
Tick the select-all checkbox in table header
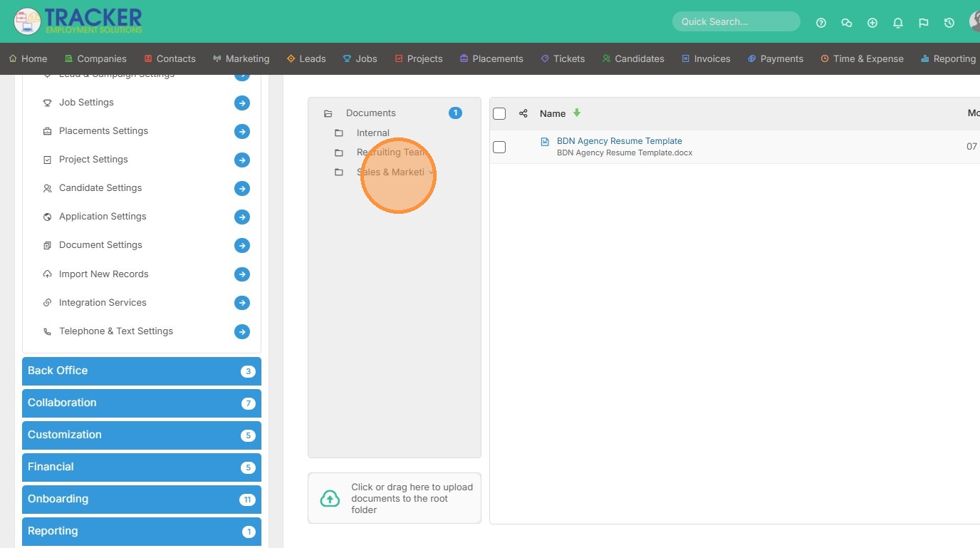coord(499,113)
